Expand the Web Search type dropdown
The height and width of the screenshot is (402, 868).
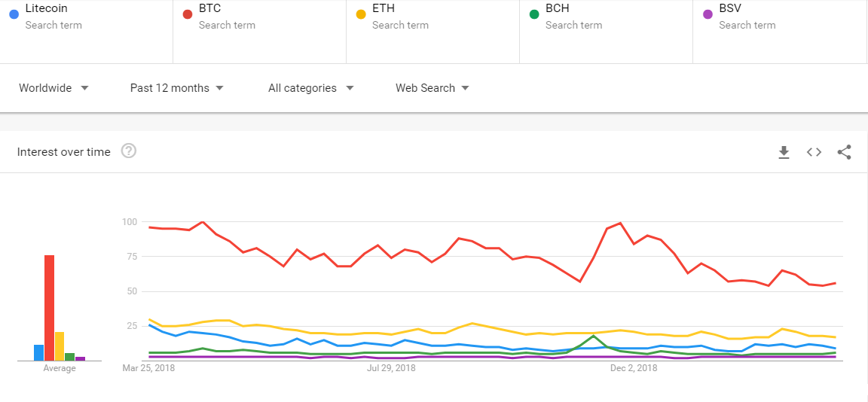[432, 88]
